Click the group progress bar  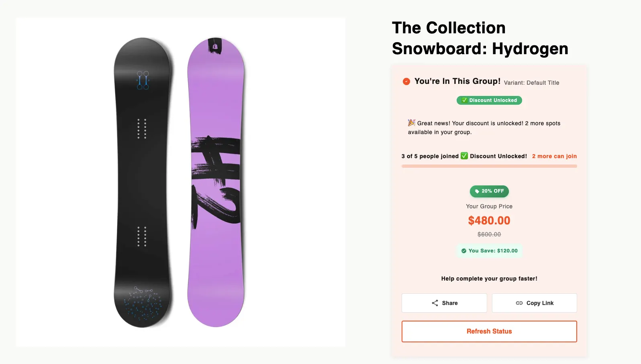[489, 165]
